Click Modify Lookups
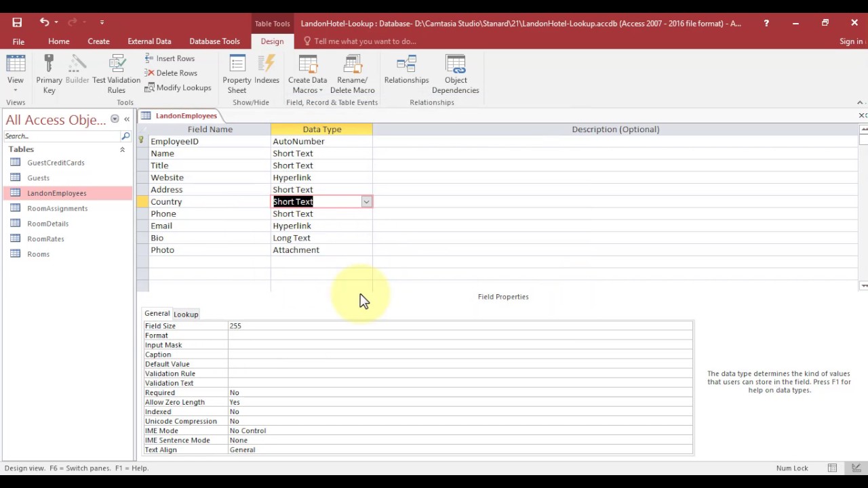Image resolution: width=868 pixels, height=488 pixels. [178, 88]
